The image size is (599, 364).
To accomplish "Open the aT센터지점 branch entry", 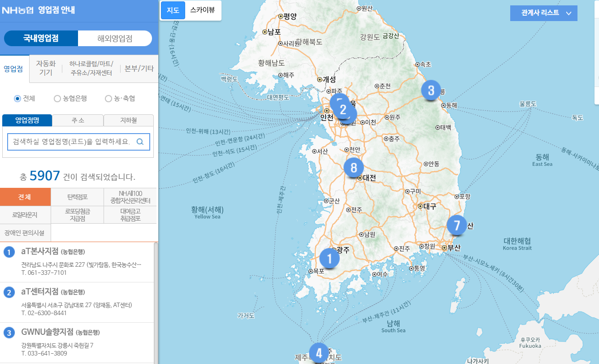I will click(x=40, y=291).
